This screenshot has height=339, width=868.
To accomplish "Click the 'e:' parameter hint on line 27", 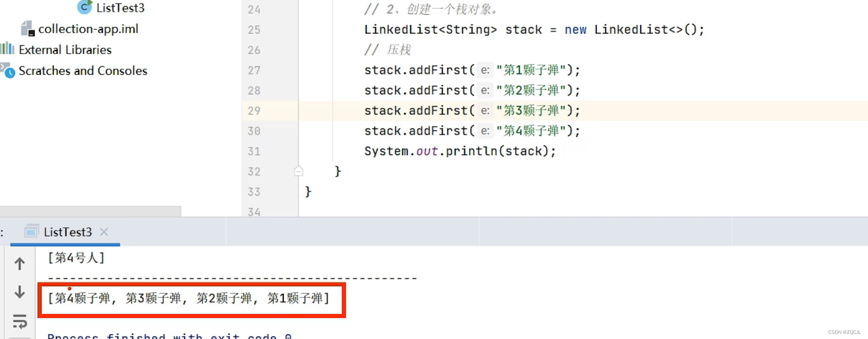I will (x=485, y=70).
